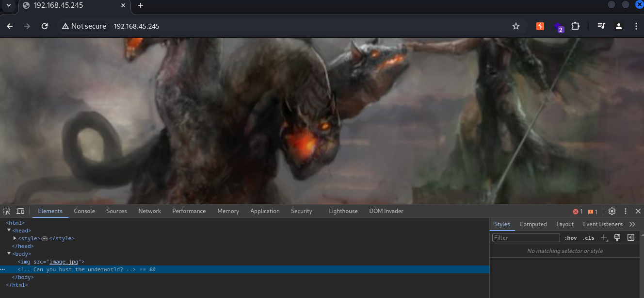Switch to the Security tab
644x298 pixels.
coord(302,211)
